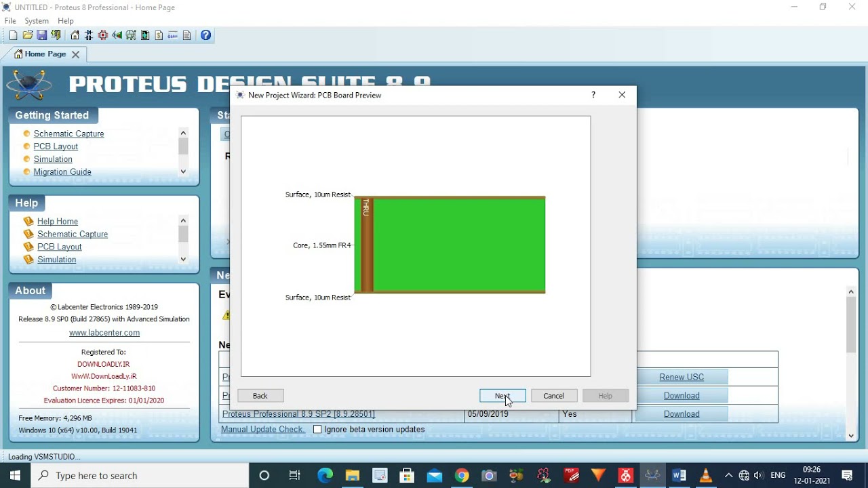The height and width of the screenshot is (488, 868).
Task: Open Bill of Materials dollar icon
Action: [159, 35]
